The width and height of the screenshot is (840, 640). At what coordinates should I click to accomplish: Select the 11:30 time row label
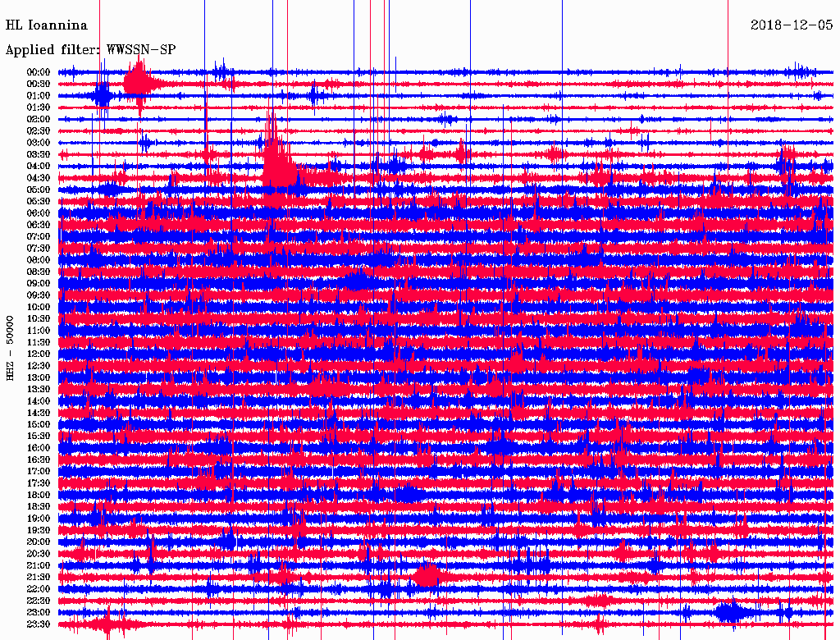point(39,342)
